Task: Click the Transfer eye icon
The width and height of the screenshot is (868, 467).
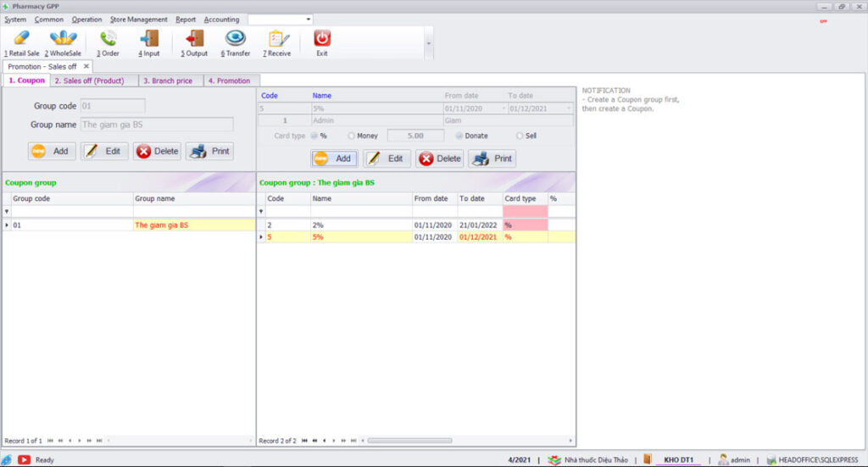Action: click(x=236, y=39)
